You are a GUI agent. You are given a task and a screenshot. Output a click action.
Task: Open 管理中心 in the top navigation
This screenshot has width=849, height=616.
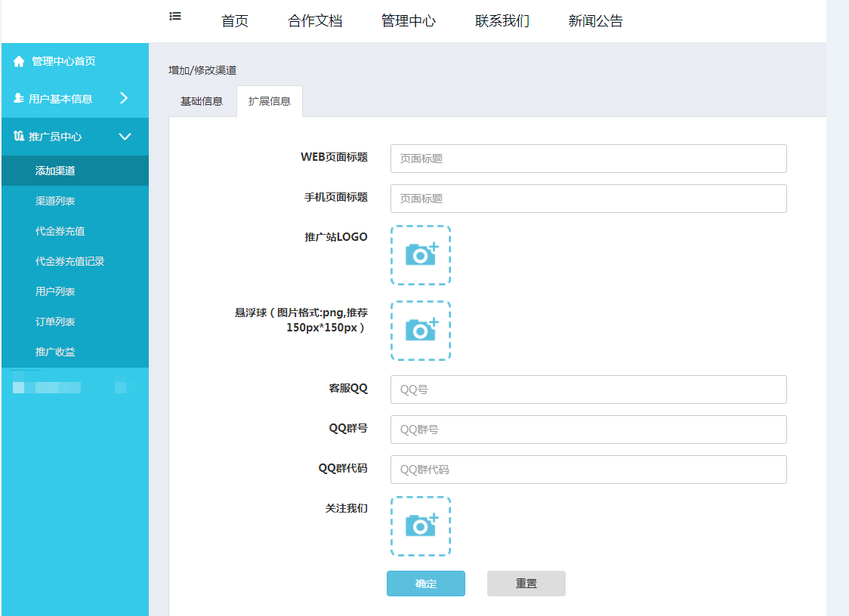pos(409,21)
